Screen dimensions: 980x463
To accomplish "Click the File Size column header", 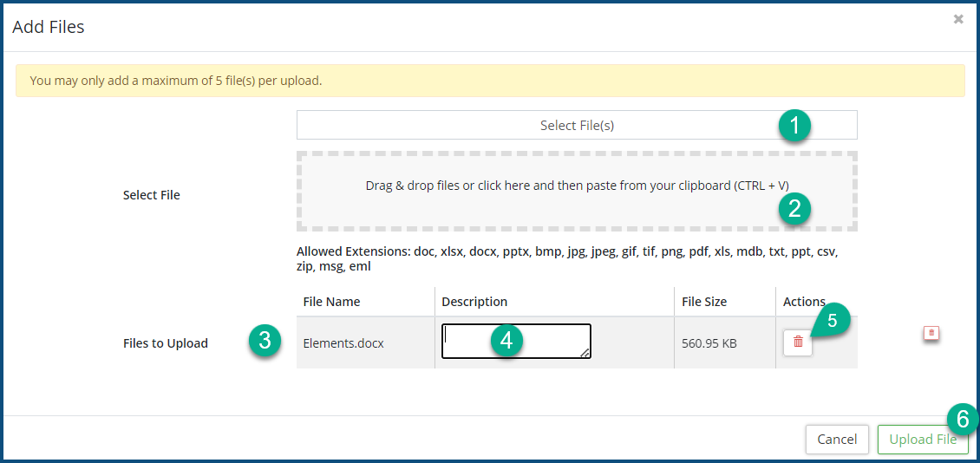I will click(x=704, y=302).
